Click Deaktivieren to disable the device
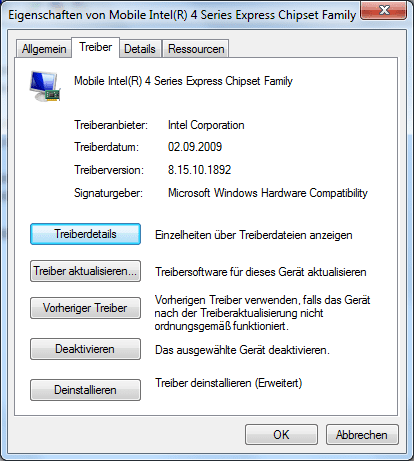Viewport: 416px width, 461px height. [x=85, y=349]
